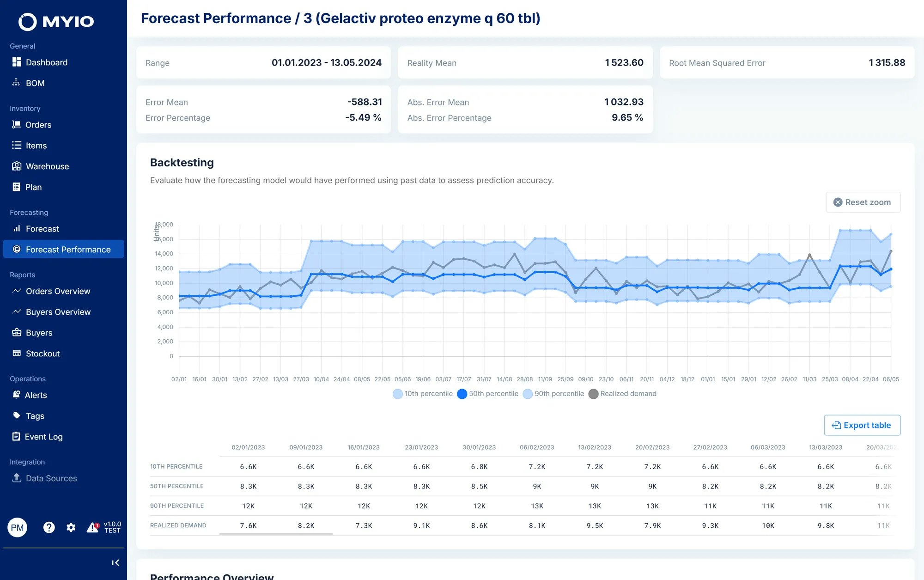Image resolution: width=924 pixels, height=580 pixels.
Task: Click the Abs. Error Percentage value 9.65 %
Action: pyautogui.click(x=627, y=117)
